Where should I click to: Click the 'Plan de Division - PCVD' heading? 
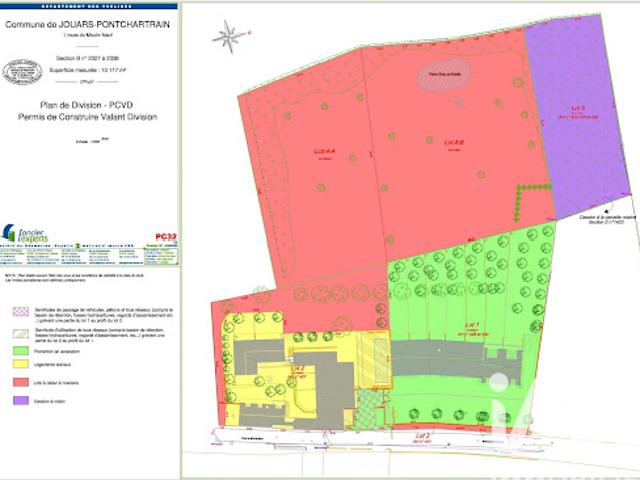86,105
